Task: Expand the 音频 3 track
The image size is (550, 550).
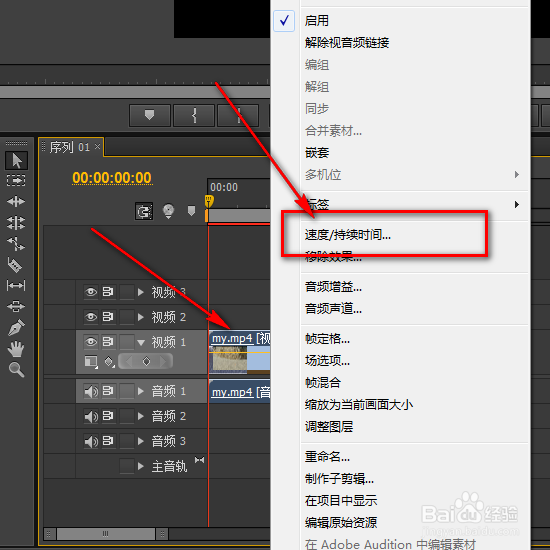Action: coord(141,441)
